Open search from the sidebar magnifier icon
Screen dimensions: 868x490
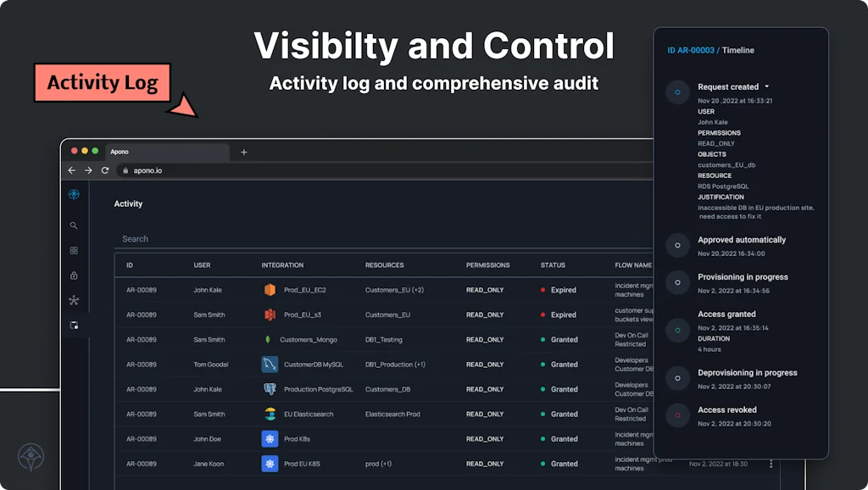(74, 226)
